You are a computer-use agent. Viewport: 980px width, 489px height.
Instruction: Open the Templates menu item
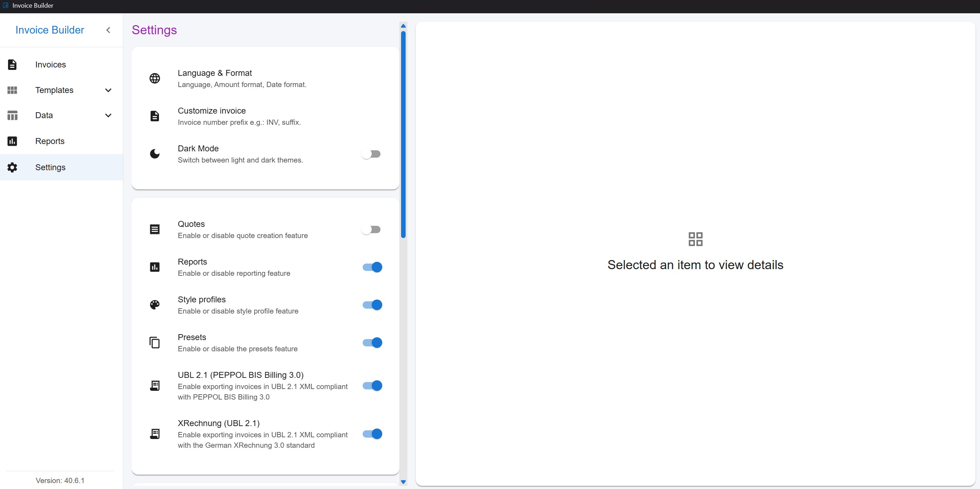coord(61,90)
